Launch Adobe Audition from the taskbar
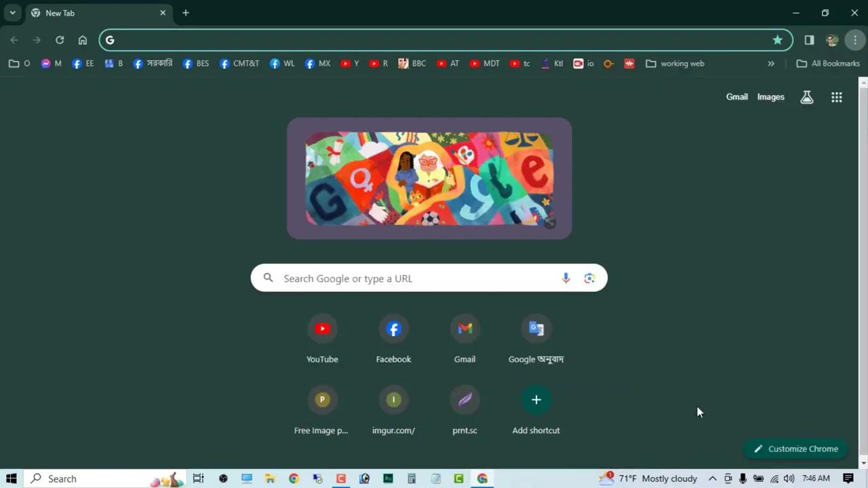 click(x=388, y=479)
